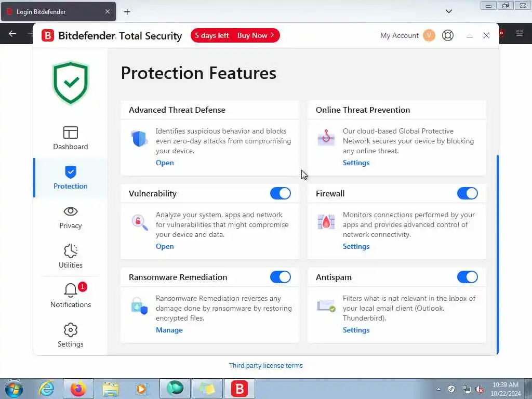Click the Advanced Threat Defense title

click(x=177, y=110)
